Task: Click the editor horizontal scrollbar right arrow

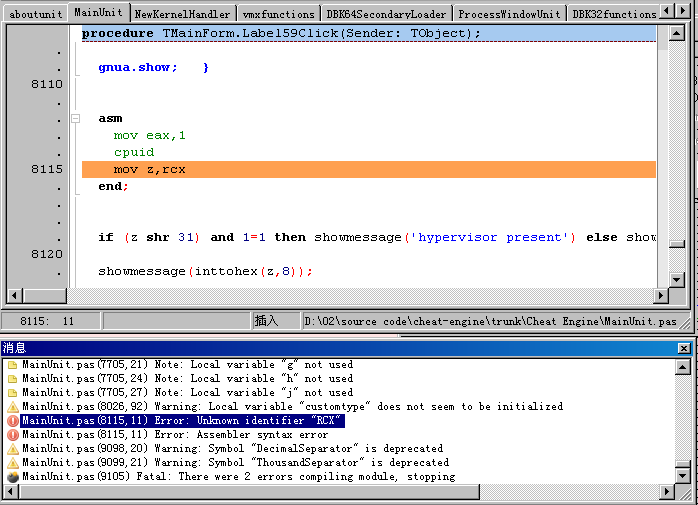Action: 661,295
